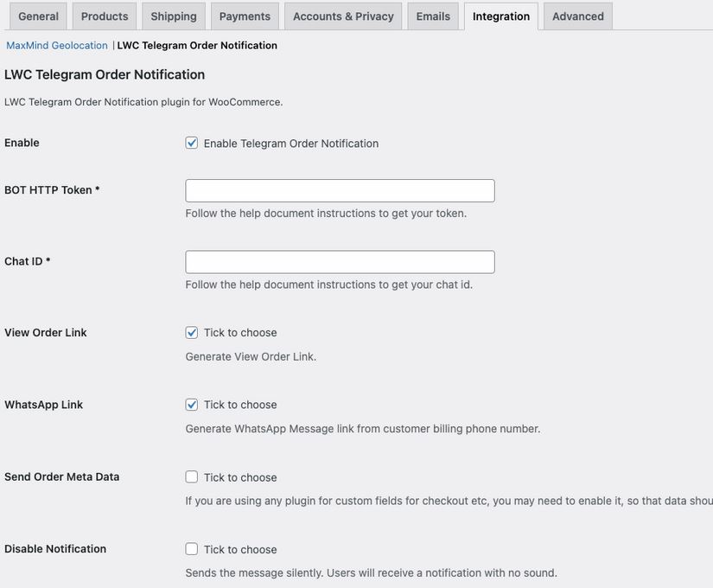
Task: Open the Payments tab
Action: pos(245,16)
